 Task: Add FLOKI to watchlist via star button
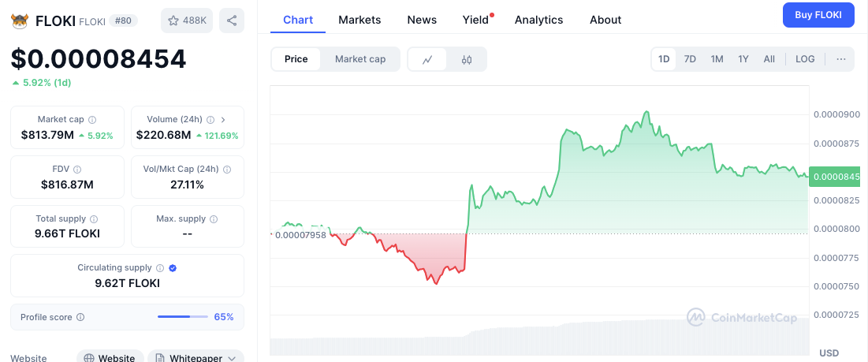coord(185,21)
